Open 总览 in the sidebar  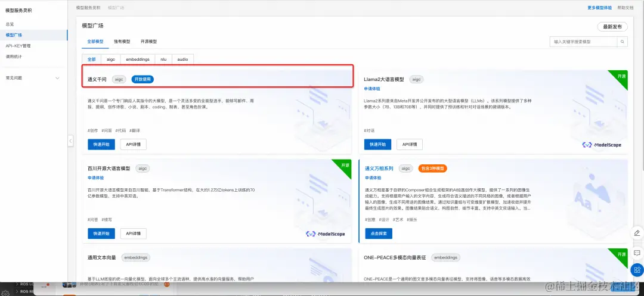[x=10, y=24]
